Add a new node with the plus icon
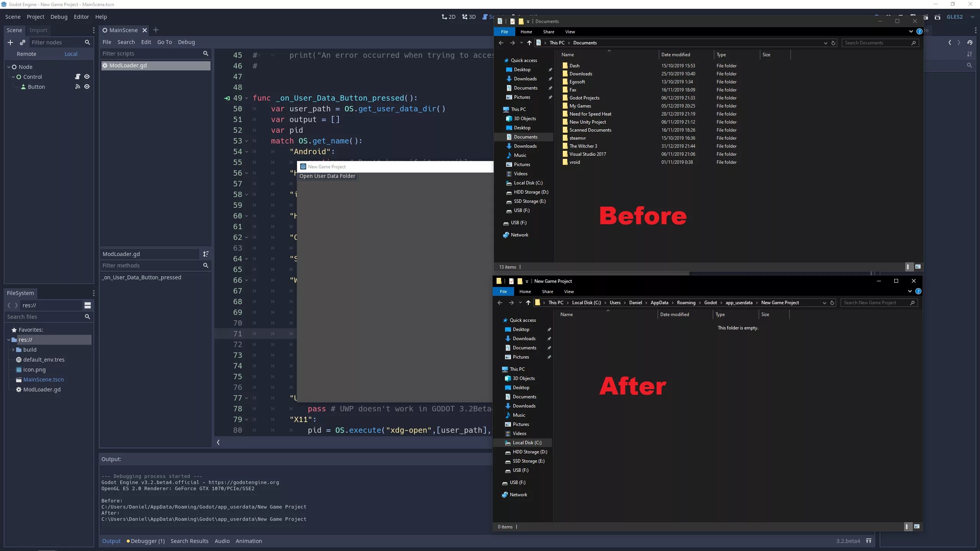The image size is (980, 551). [10, 42]
